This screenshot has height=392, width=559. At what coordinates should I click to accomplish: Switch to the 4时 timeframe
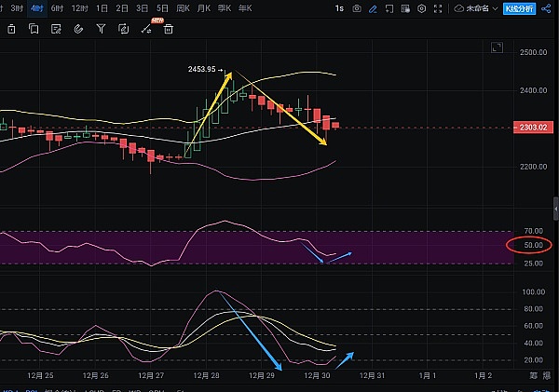point(37,8)
